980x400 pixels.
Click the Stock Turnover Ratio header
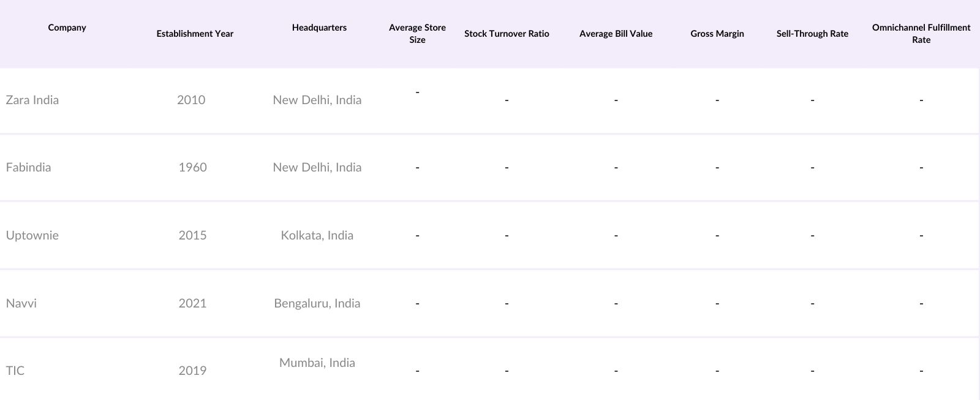point(507,34)
